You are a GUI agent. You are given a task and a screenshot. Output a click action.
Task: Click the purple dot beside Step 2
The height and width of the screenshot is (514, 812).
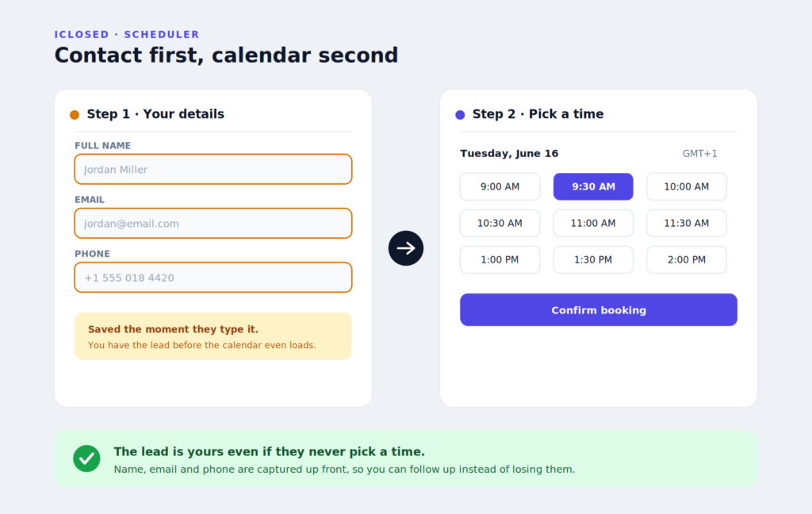pos(460,114)
